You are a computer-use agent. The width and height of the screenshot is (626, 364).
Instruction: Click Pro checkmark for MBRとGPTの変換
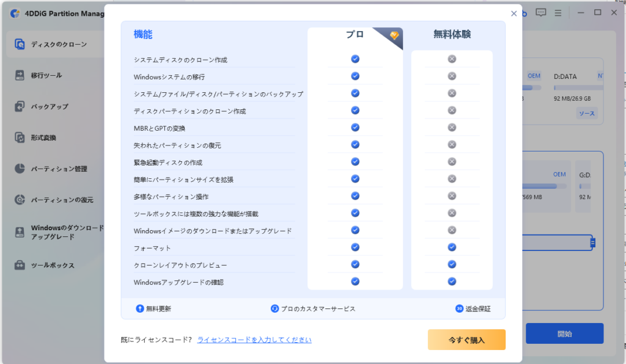click(355, 128)
